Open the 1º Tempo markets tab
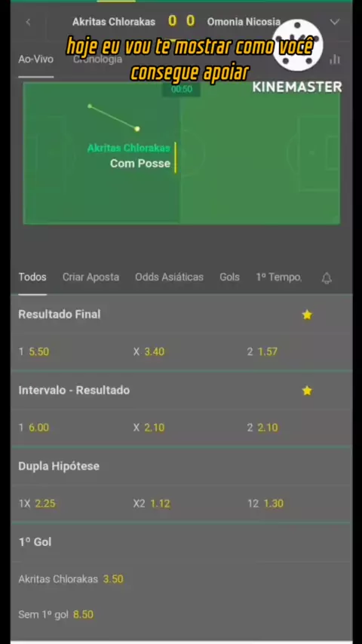Viewport: 362px width, 644px height. tap(278, 278)
